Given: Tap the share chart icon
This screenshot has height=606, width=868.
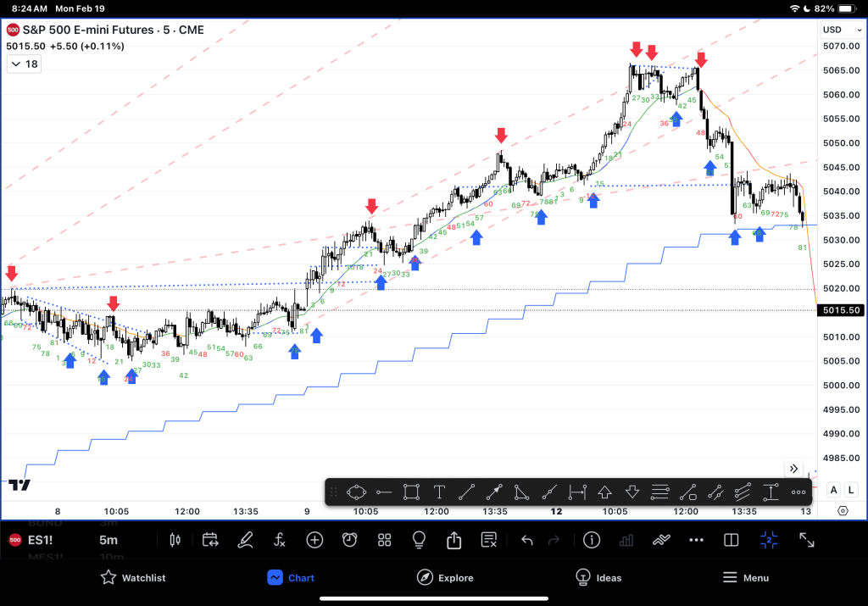Looking at the screenshot, I should point(453,540).
